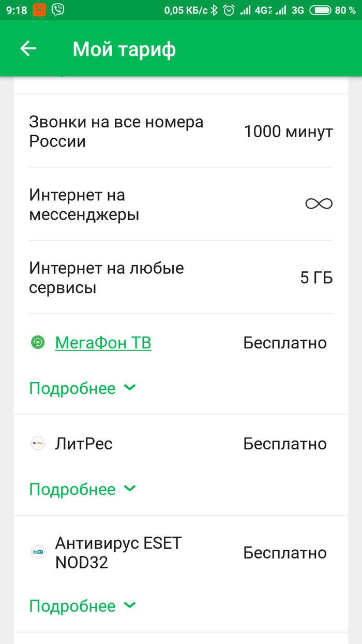Tap the ESET NOD32 antivirus icon
Screen dimensions: 362x644
38,552
